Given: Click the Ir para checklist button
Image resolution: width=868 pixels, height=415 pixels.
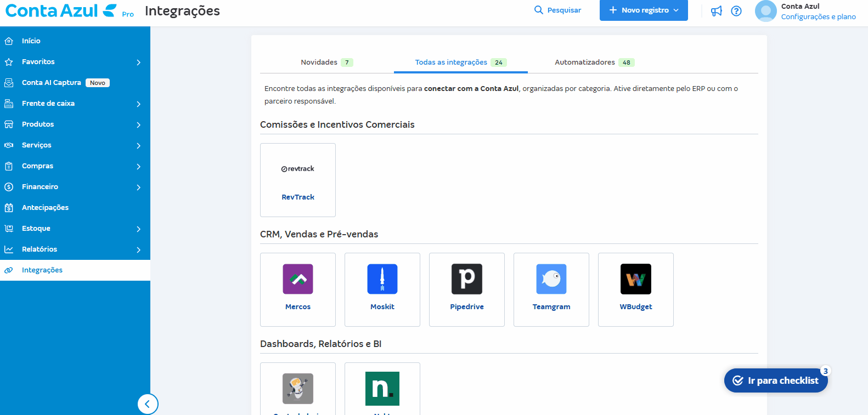Looking at the screenshot, I should [x=776, y=380].
